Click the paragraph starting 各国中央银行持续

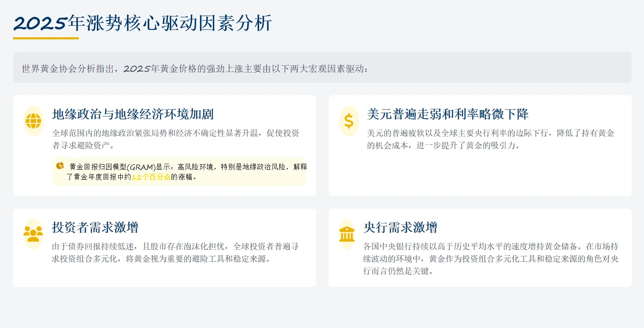coord(491,258)
